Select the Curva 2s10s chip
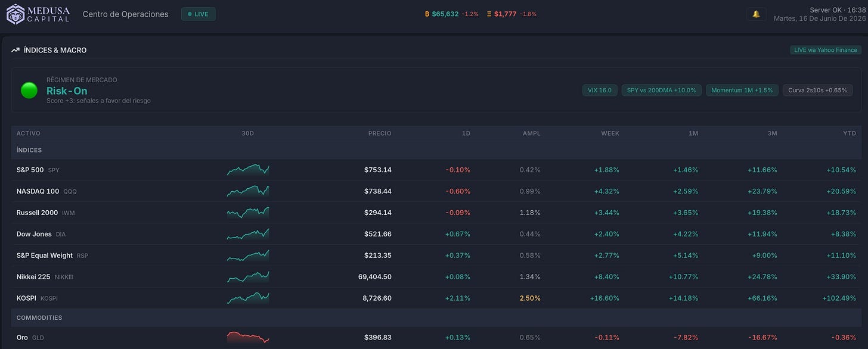Image resolution: width=868 pixels, height=349 pixels. pos(817,90)
